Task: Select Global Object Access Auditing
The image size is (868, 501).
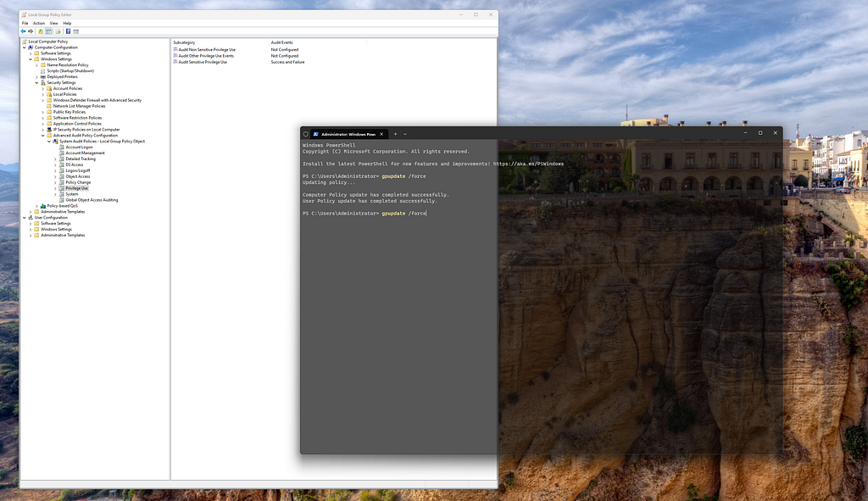Action: pyautogui.click(x=92, y=200)
